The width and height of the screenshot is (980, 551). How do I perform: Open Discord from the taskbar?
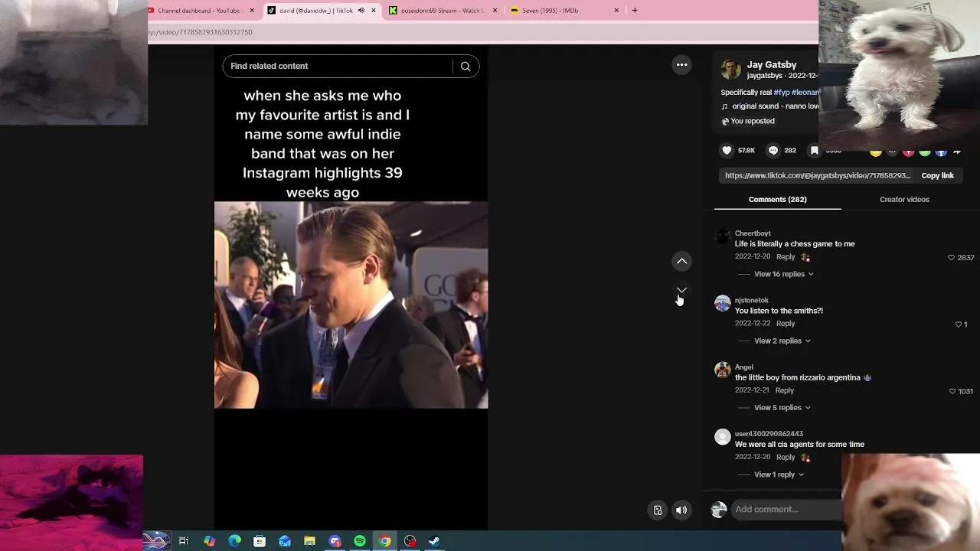pyautogui.click(x=335, y=541)
